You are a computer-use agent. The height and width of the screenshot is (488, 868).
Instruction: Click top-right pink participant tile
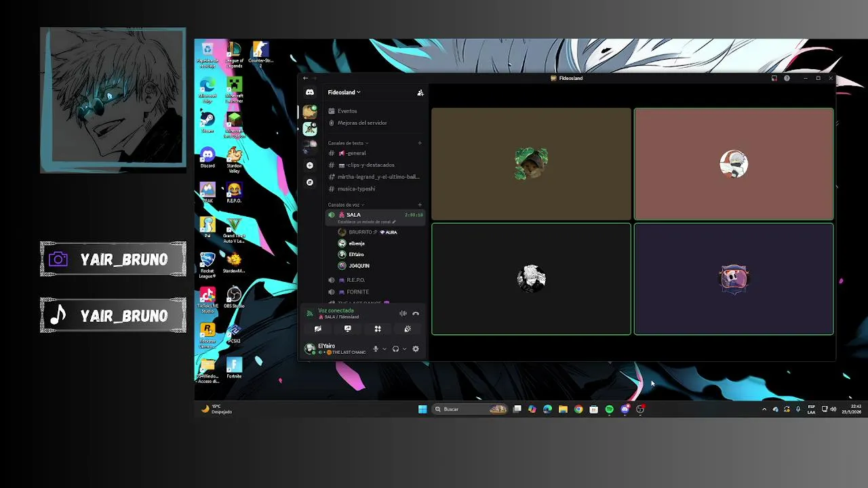point(734,164)
